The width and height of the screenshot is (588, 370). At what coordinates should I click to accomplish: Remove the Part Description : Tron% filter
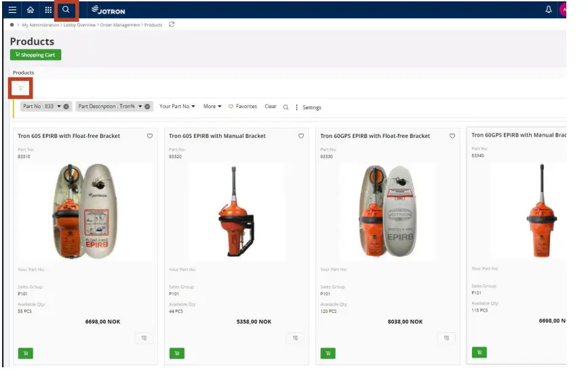coord(147,107)
